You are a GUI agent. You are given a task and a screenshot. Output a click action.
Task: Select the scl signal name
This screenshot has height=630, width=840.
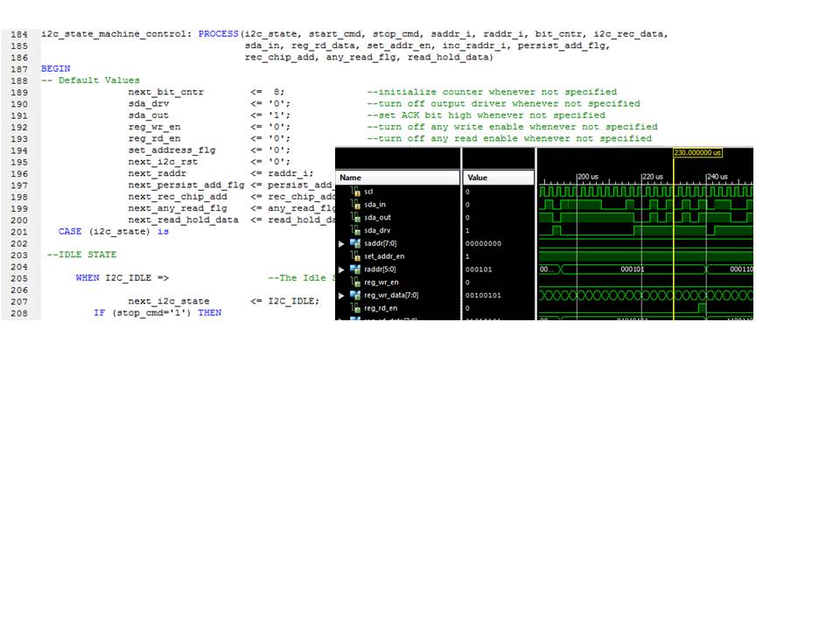[x=368, y=192]
